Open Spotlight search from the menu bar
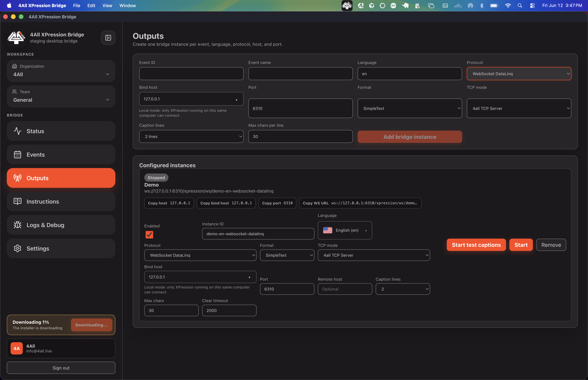This screenshot has height=380, width=588. point(520,5)
